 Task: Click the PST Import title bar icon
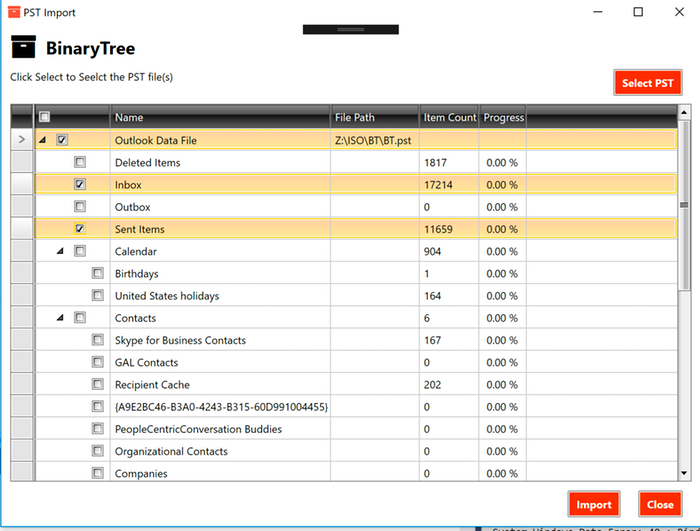tap(14, 12)
